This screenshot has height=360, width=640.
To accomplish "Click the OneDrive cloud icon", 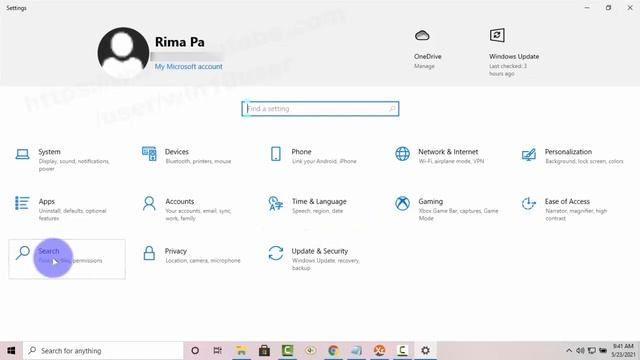I will coord(422,36).
